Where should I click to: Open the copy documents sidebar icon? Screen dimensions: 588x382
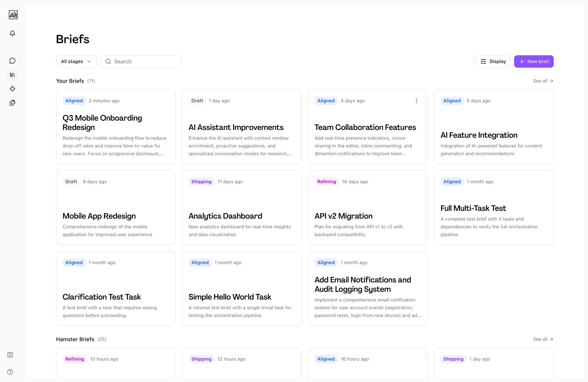(x=12, y=103)
